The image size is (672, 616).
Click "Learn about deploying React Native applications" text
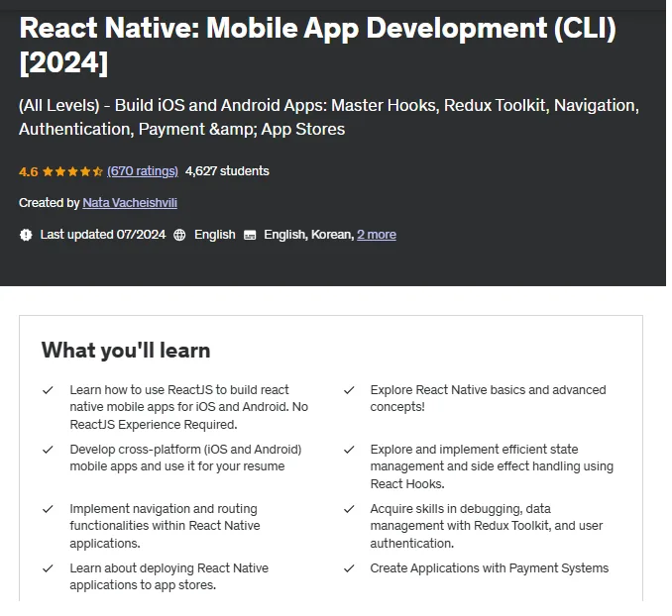click(169, 576)
